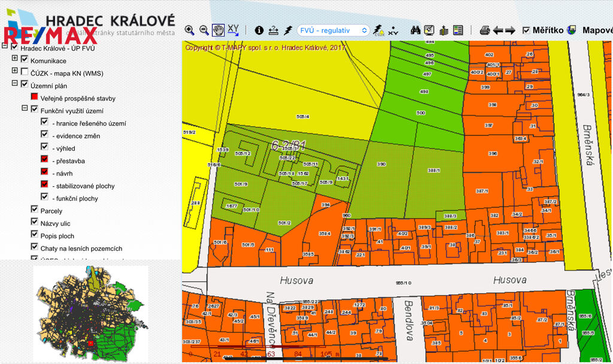The image size is (613, 364).
Task: Click the Popis ploch layer label
Action: (57, 236)
